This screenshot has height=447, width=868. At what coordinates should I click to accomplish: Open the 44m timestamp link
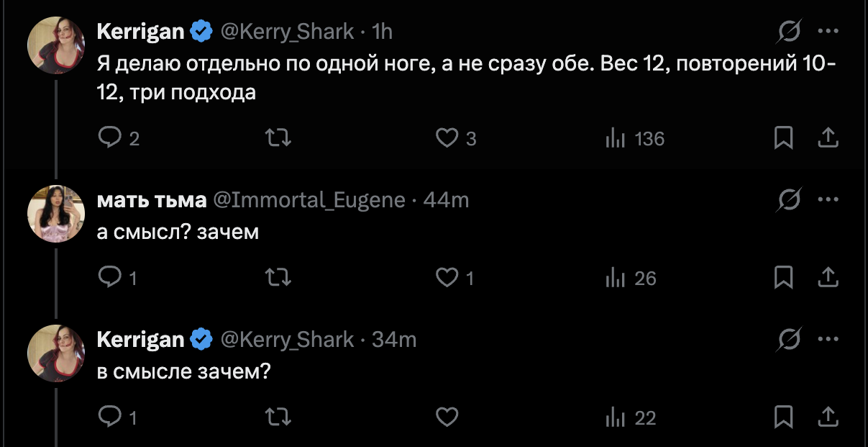446,200
